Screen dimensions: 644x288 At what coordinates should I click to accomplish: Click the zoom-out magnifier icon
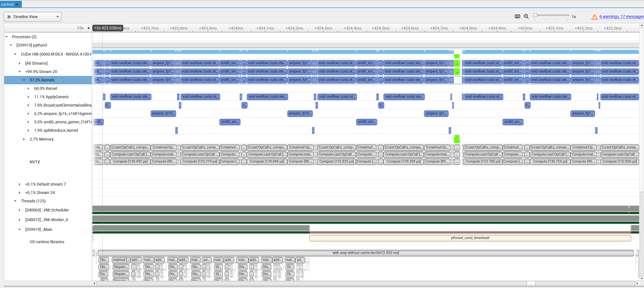coord(526,16)
